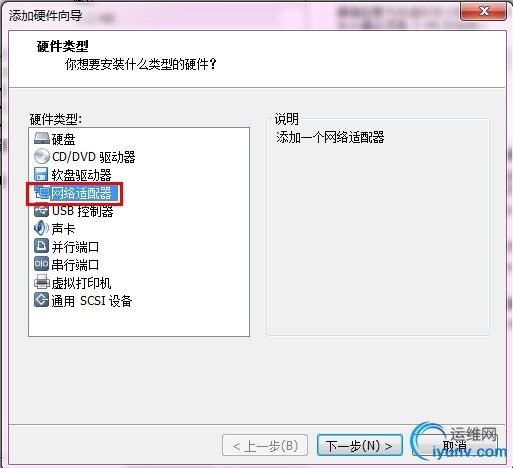The width and height of the screenshot is (513, 468).
Task: Choose the 软盘驱动器 floppy icon
Action: [x=41, y=174]
